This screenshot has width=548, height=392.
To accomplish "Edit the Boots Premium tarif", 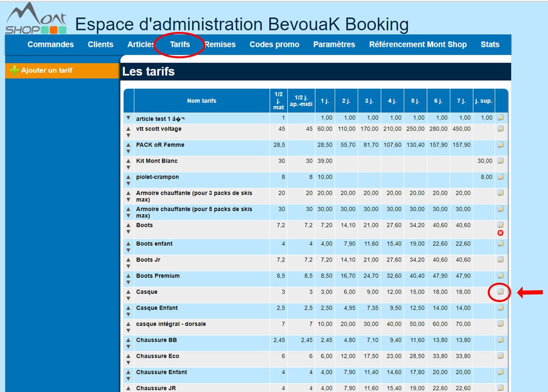I will click(x=501, y=276).
